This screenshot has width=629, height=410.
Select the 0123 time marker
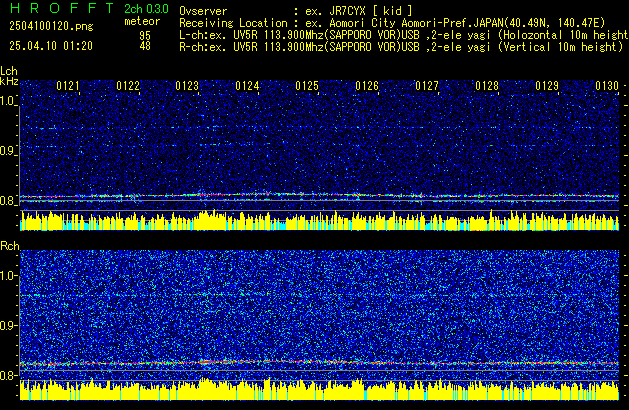pyautogui.click(x=187, y=86)
